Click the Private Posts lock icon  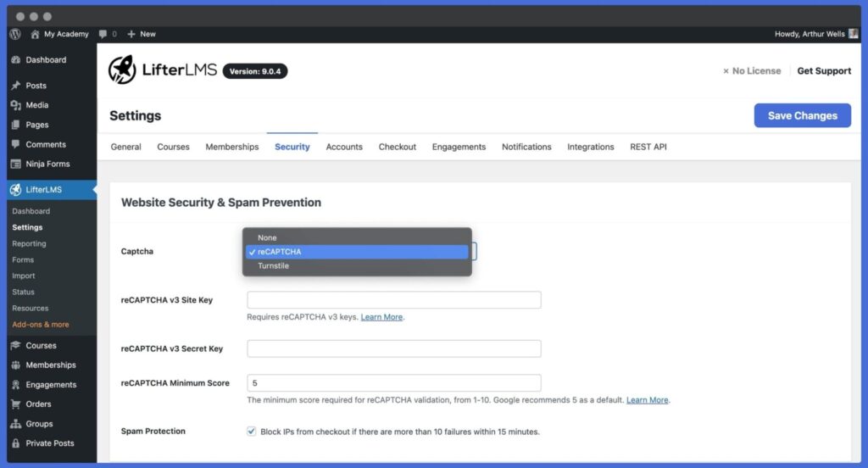pyautogui.click(x=16, y=443)
